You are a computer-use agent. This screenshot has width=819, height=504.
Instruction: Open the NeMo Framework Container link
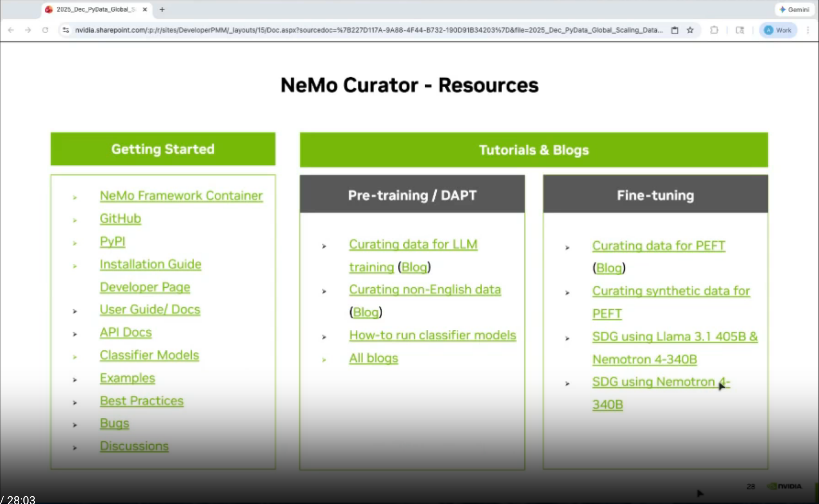click(181, 195)
